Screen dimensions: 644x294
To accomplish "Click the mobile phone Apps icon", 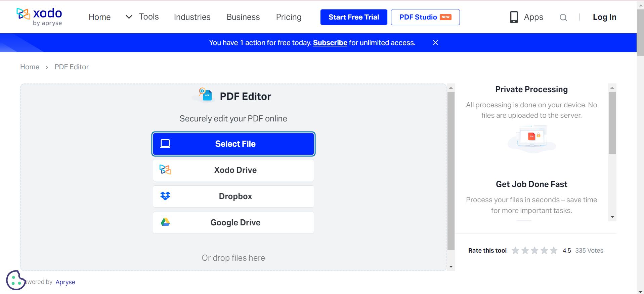I will click(x=514, y=17).
